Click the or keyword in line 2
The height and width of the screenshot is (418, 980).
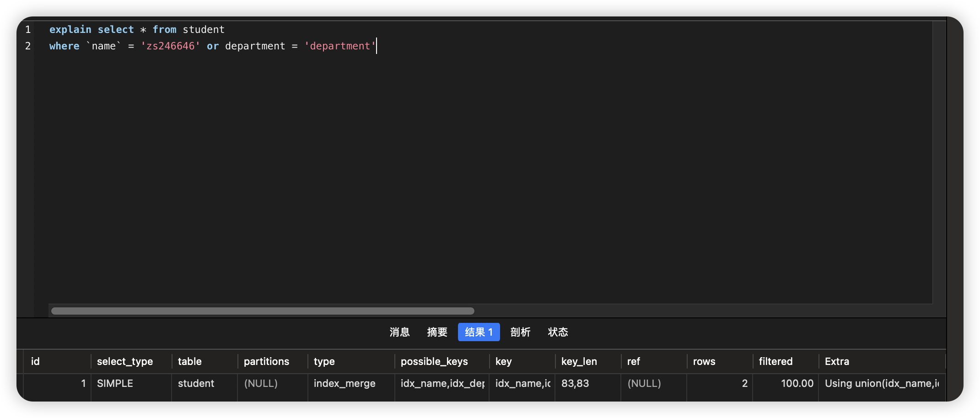point(212,46)
